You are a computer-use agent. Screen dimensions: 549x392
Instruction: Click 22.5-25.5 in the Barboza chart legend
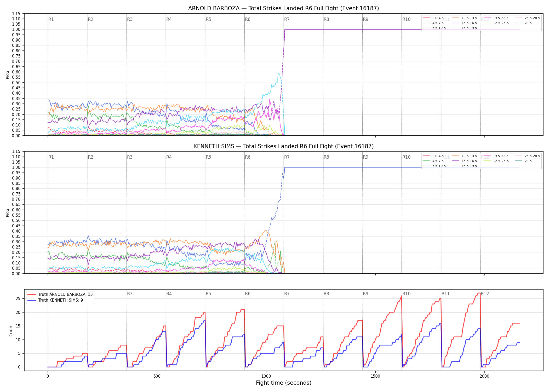tap(501, 23)
